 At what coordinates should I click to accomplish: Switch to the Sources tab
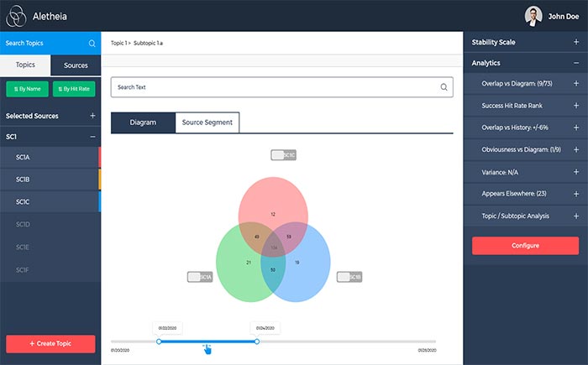pos(76,65)
